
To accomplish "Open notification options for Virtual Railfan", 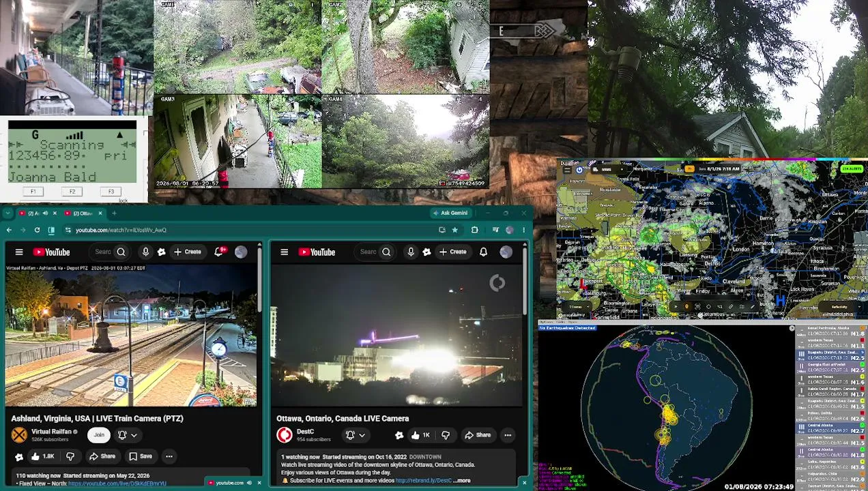I will click(128, 435).
